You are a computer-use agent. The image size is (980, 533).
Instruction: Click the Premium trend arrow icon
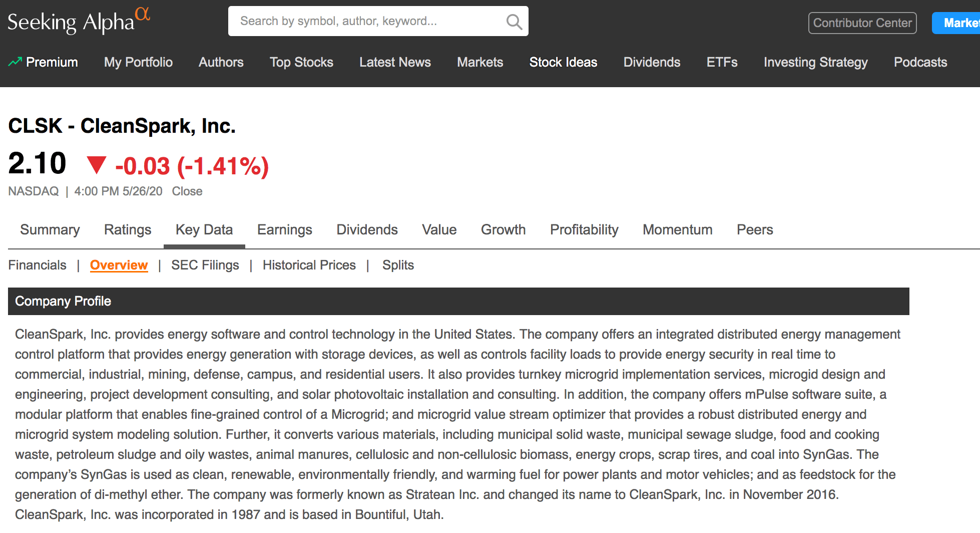(15, 62)
